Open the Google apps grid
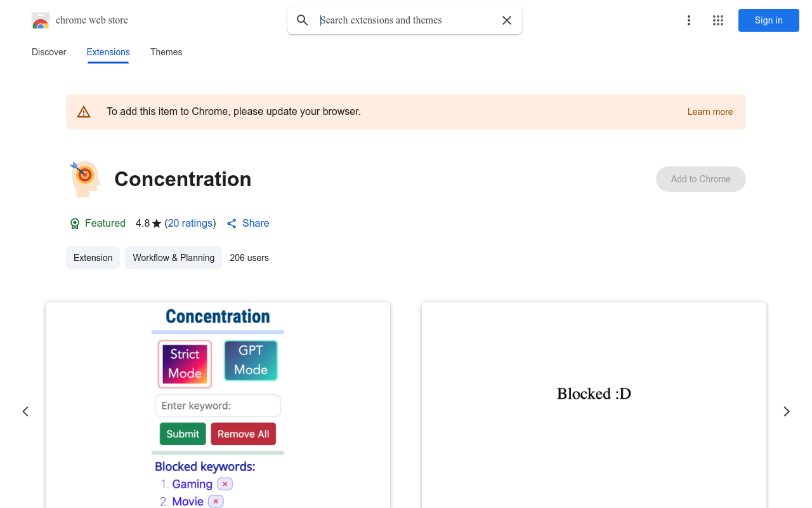Viewport: 812px width, 508px height. (718, 20)
